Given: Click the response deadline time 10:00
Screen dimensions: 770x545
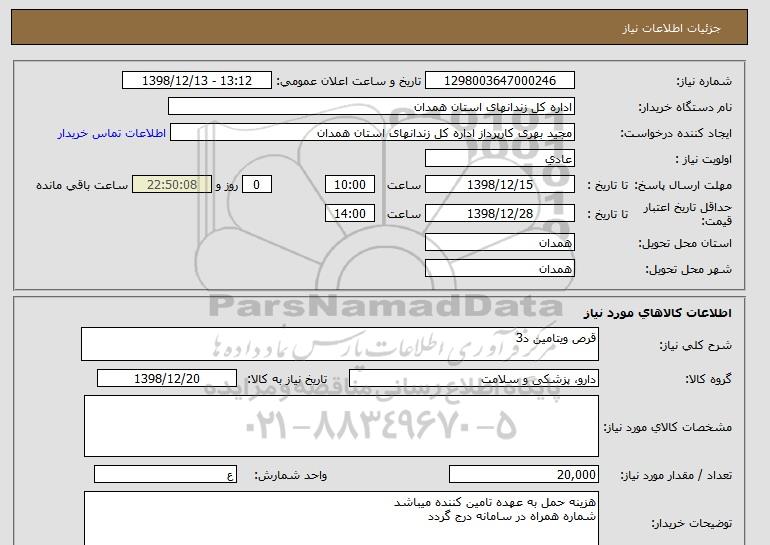Looking at the screenshot, I should pyautogui.click(x=350, y=185).
